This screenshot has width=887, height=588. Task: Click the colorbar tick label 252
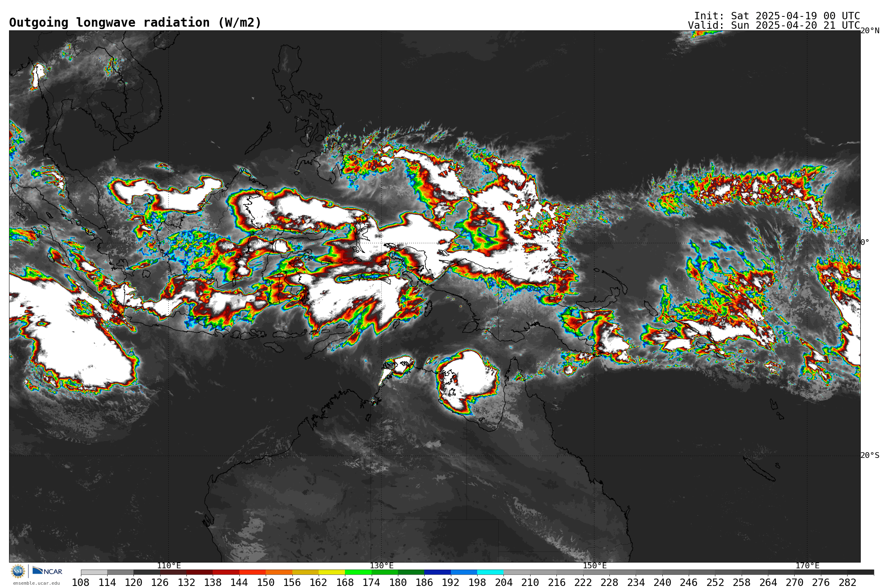click(715, 582)
